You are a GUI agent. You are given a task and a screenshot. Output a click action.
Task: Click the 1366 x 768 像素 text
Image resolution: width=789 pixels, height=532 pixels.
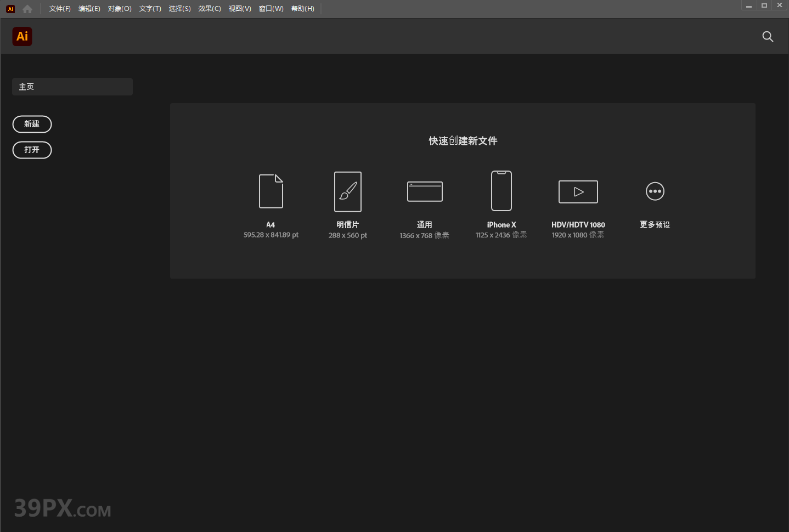tap(424, 235)
